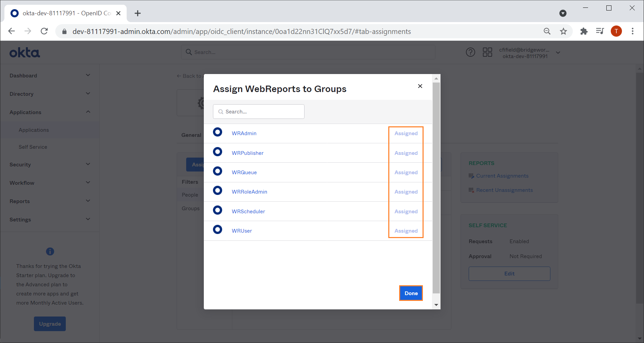Open Chrome three-dot menu

coord(632,31)
